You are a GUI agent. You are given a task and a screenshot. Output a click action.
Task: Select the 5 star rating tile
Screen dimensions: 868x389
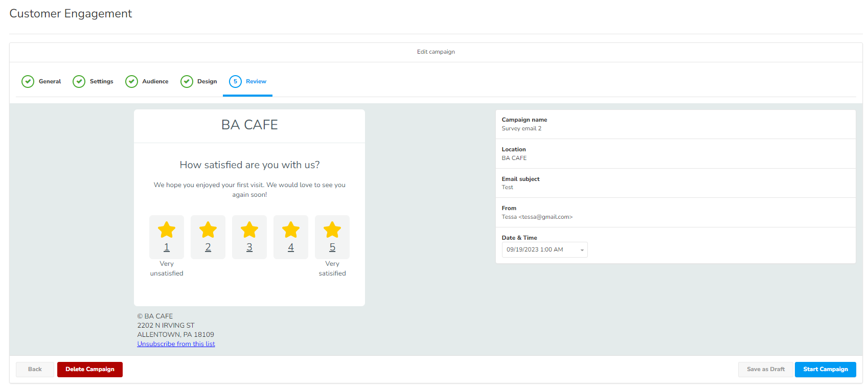click(x=332, y=237)
